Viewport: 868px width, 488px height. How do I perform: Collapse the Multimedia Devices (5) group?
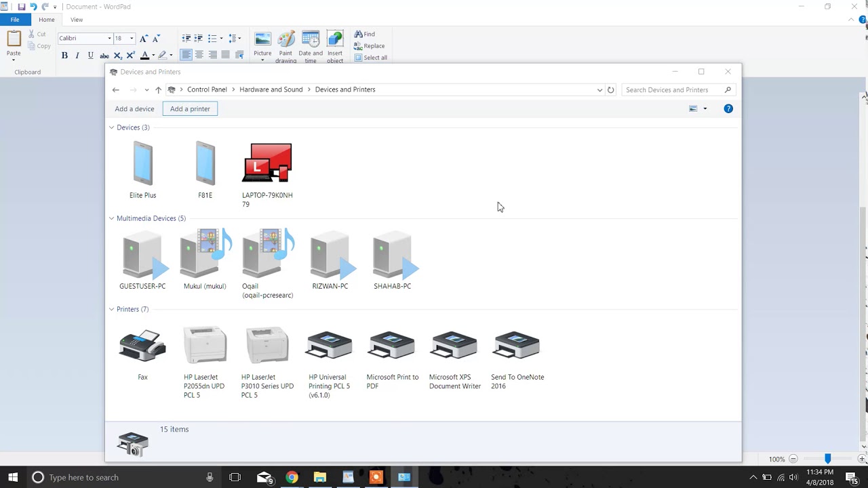(x=111, y=218)
